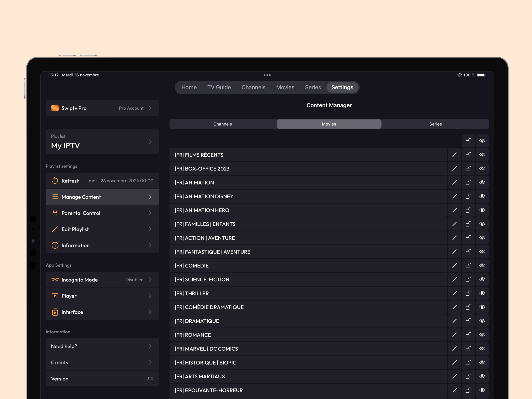Select the Parental Control lock icon
Image resolution: width=532 pixels, height=399 pixels.
click(55, 213)
